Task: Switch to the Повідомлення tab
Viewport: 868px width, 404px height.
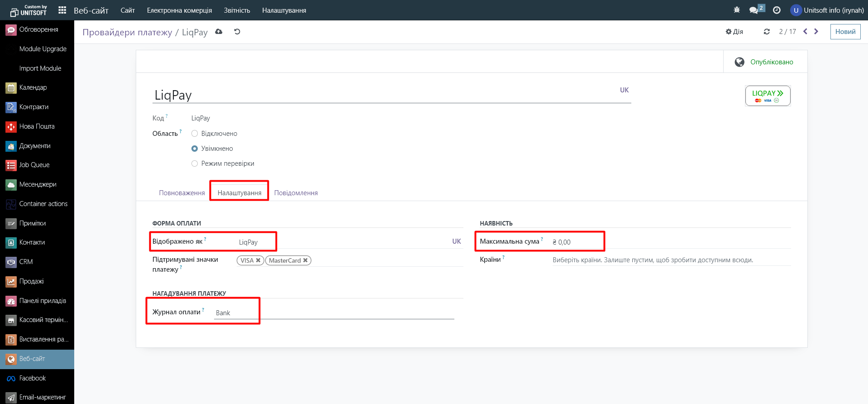Action: (x=296, y=193)
